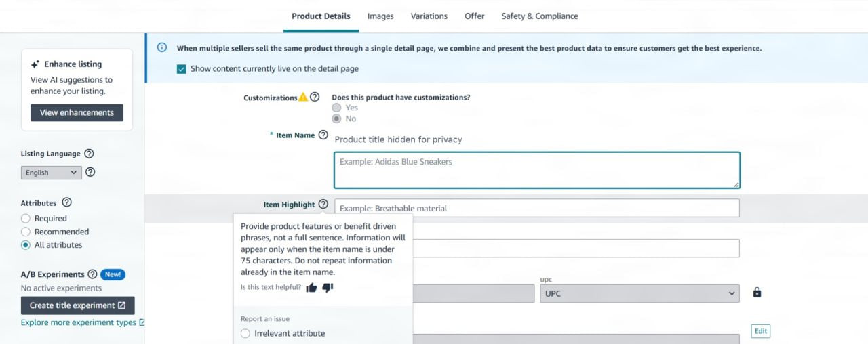
Task: Select Recommended attributes radio button
Action: coord(26,232)
